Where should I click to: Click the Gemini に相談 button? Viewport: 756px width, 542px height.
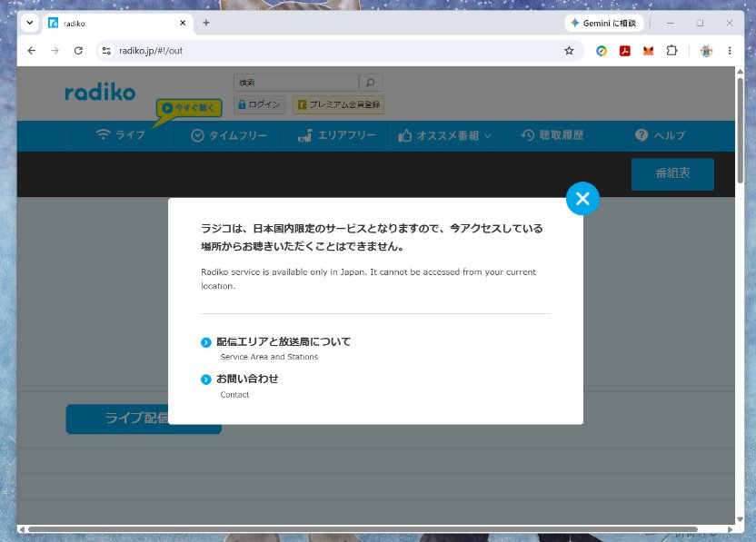[x=603, y=23]
